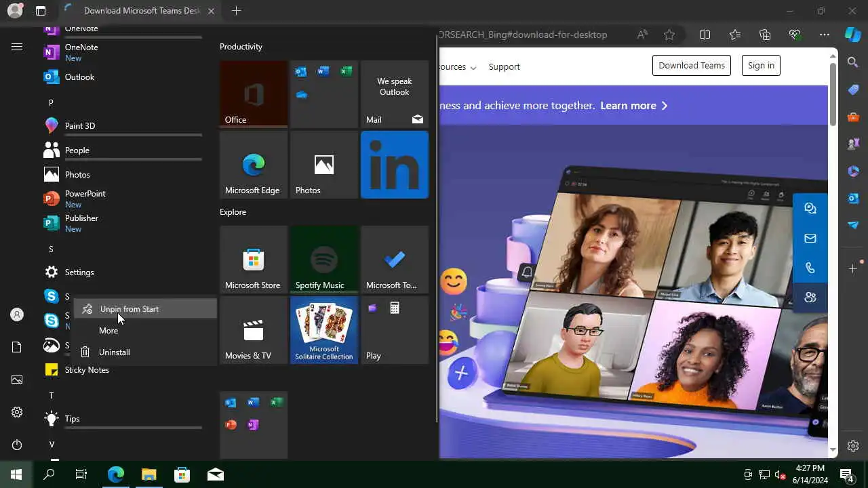Open the Explore group heading

pos(233,212)
